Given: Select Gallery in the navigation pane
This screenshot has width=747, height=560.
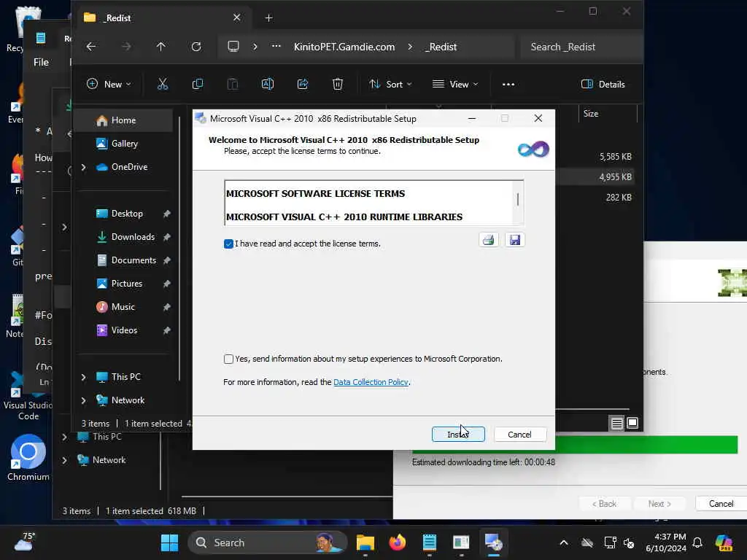Looking at the screenshot, I should pos(125,144).
